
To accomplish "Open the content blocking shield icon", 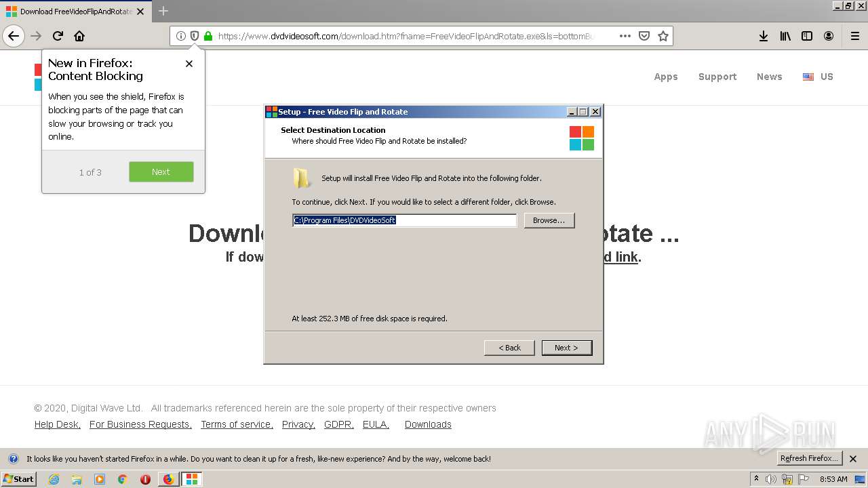I will click(x=195, y=36).
